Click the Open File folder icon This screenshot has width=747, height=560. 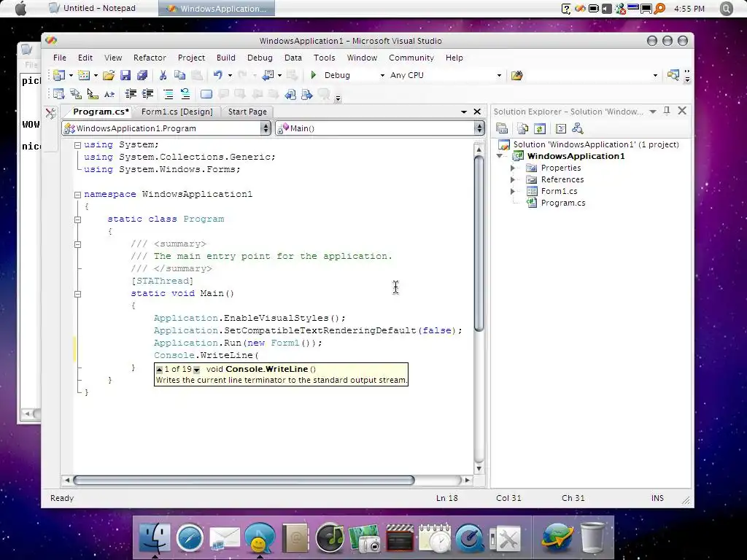pyautogui.click(x=108, y=75)
